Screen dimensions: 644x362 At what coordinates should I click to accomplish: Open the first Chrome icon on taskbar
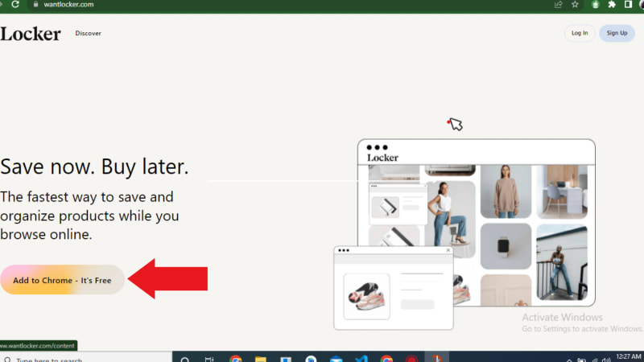(236, 359)
